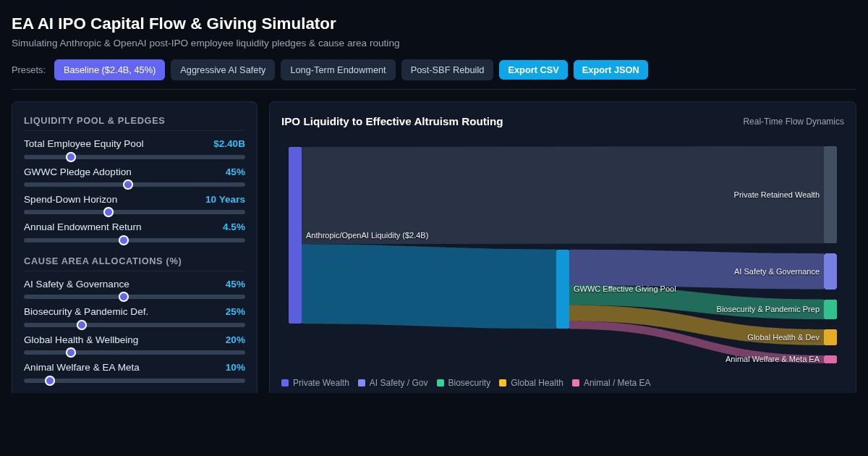Image resolution: width=868 pixels, height=456 pixels.
Task: Adjust the AI Safety & Governance allocation slider
Action: pyautogui.click(x=135, y=297)
